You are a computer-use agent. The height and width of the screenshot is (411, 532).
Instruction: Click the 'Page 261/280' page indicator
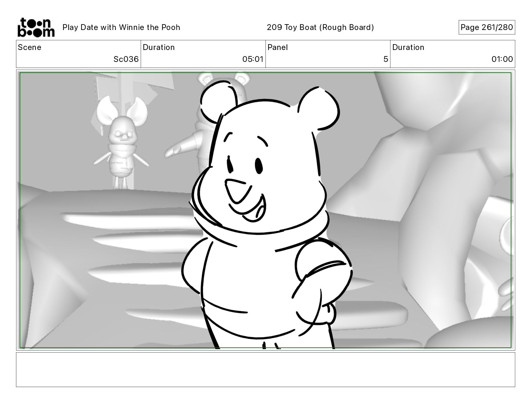487,27
